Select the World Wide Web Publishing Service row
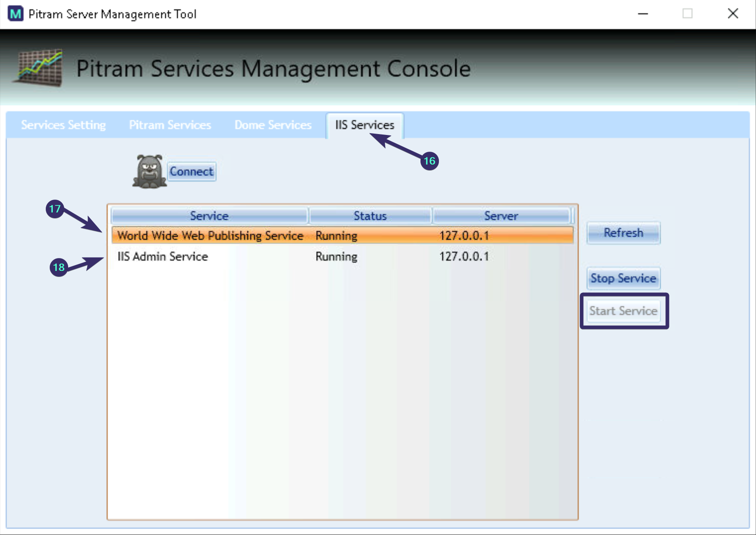The width and height of the screenshot is (756, 535). [x=210, y=235]
